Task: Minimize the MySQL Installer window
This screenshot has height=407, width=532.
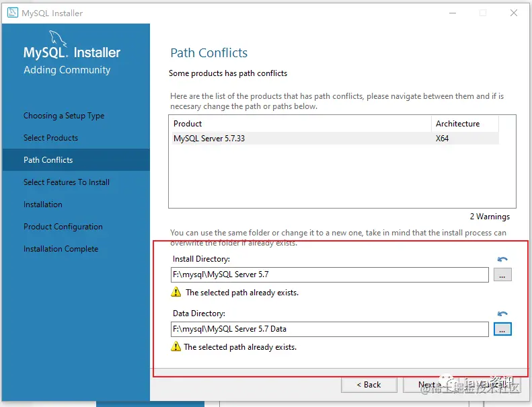Action: 453,13
